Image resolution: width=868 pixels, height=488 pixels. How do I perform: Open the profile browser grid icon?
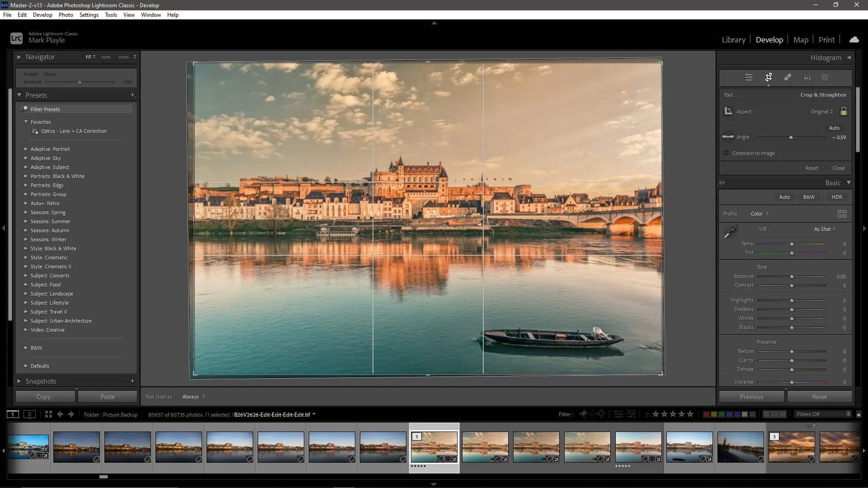(842, 214)
